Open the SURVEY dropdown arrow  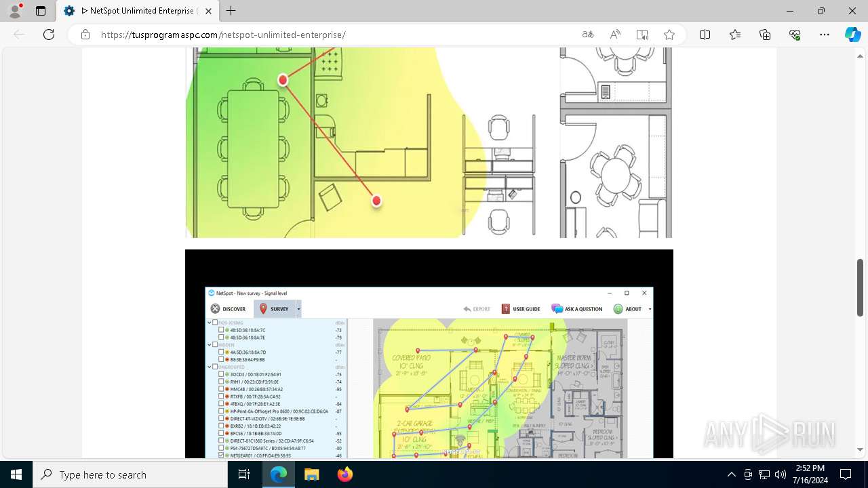298,309
